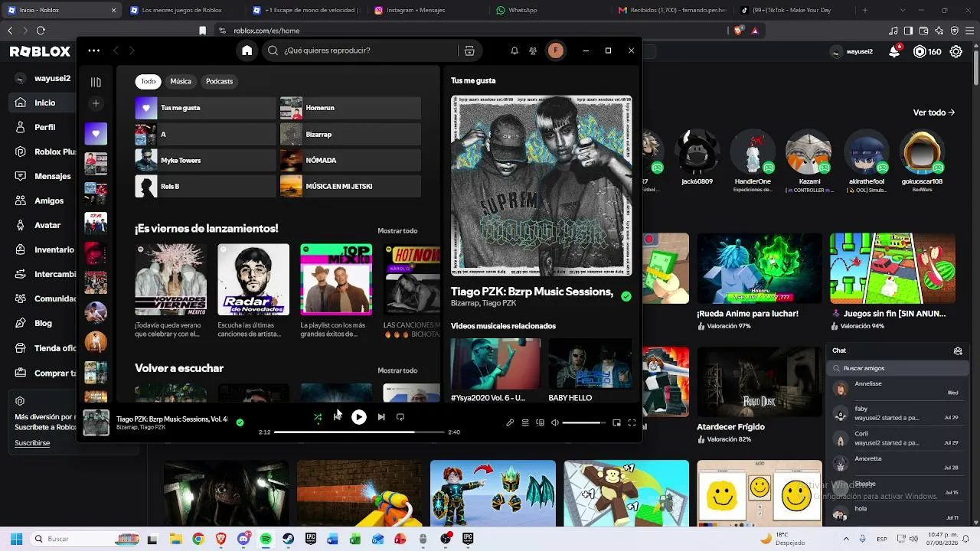Create a new playlist with plus icon
Image resolution: width=980 pixels, height=551 pixels.
click(x=96, y=103)
